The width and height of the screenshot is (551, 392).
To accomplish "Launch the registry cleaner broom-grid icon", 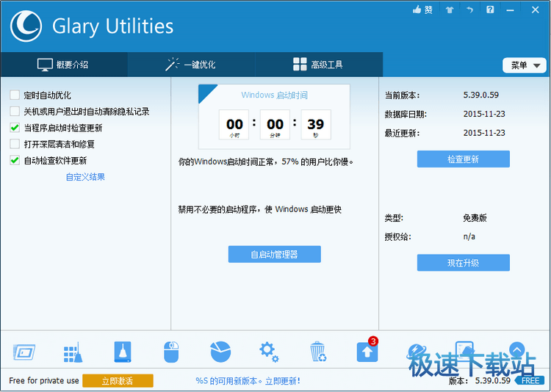I will [73, 352].
